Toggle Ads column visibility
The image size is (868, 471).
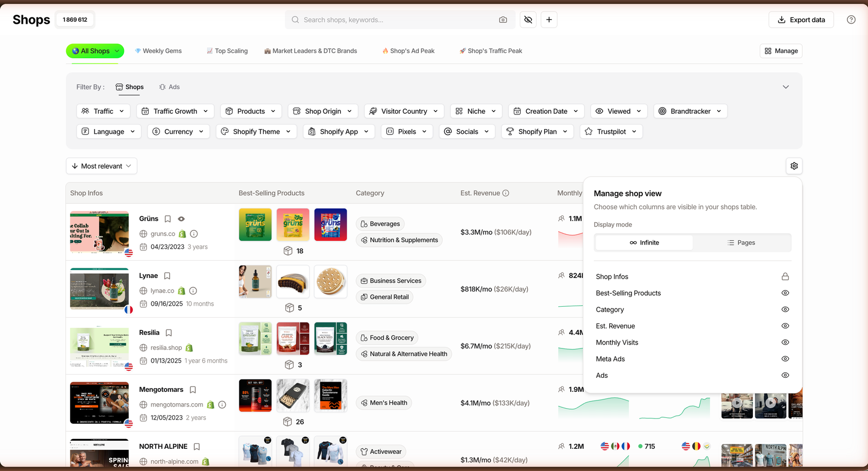[785, 376]
